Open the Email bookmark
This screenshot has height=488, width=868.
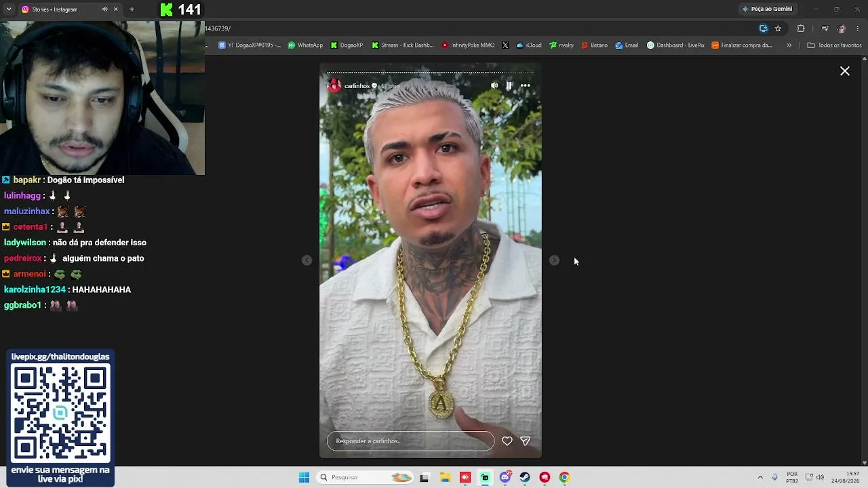coord(627,45)
